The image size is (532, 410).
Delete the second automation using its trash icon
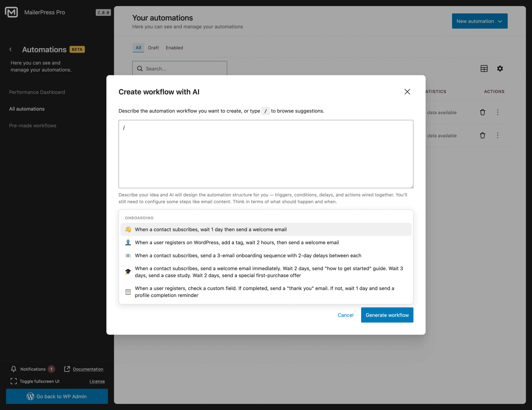click(483, 136)
